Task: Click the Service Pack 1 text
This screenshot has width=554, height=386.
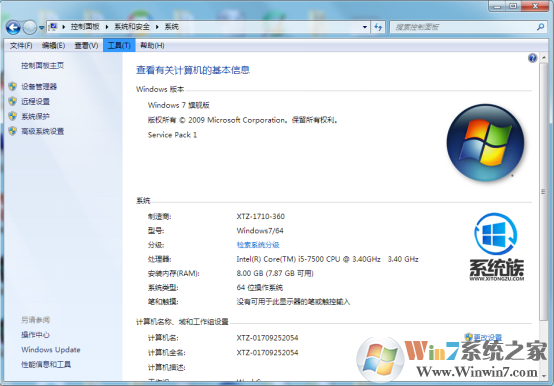Action: click(x=172, y=135)
